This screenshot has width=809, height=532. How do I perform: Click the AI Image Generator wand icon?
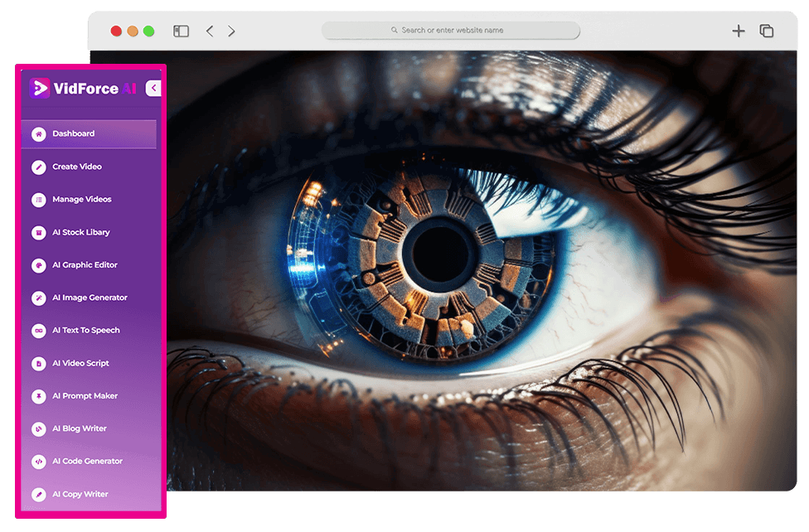tap(38, 297)
